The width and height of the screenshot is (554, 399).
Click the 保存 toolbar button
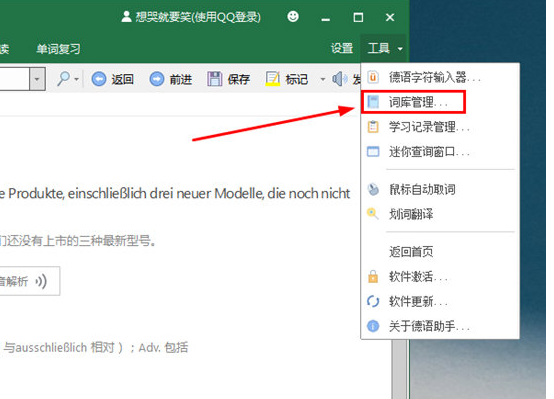pos(229,79)
